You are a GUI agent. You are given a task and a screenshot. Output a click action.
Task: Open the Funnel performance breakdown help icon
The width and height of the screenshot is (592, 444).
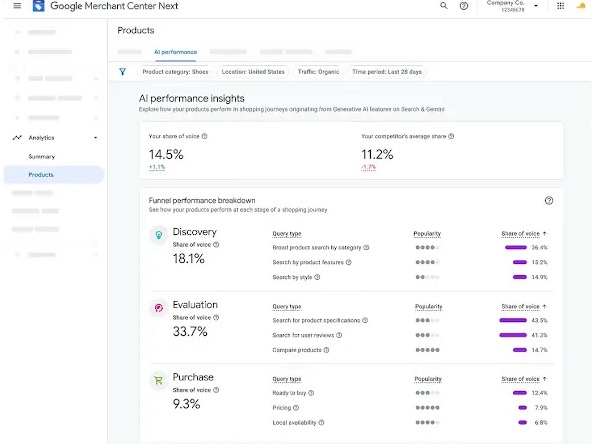pyautogui.click(x=549, y=200)
